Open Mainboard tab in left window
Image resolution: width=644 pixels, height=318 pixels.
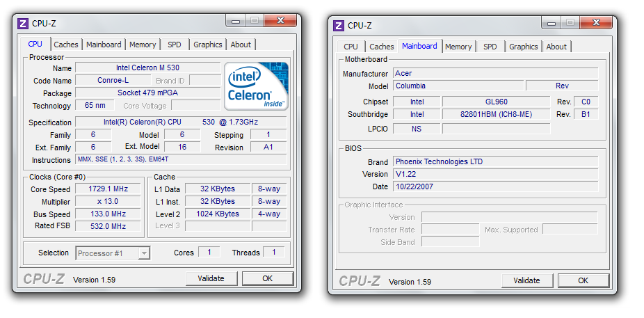click(104, 45)
